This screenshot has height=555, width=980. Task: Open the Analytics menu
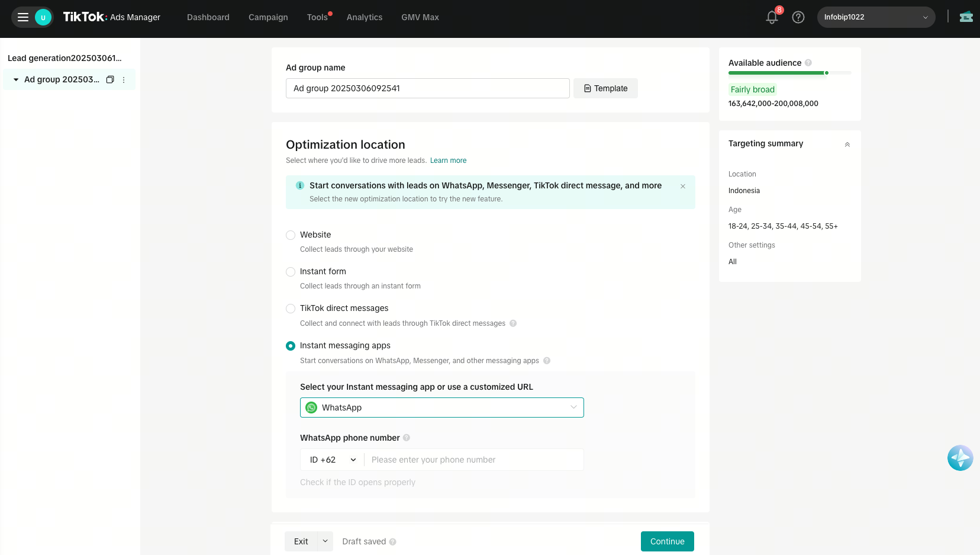[365, 17]
